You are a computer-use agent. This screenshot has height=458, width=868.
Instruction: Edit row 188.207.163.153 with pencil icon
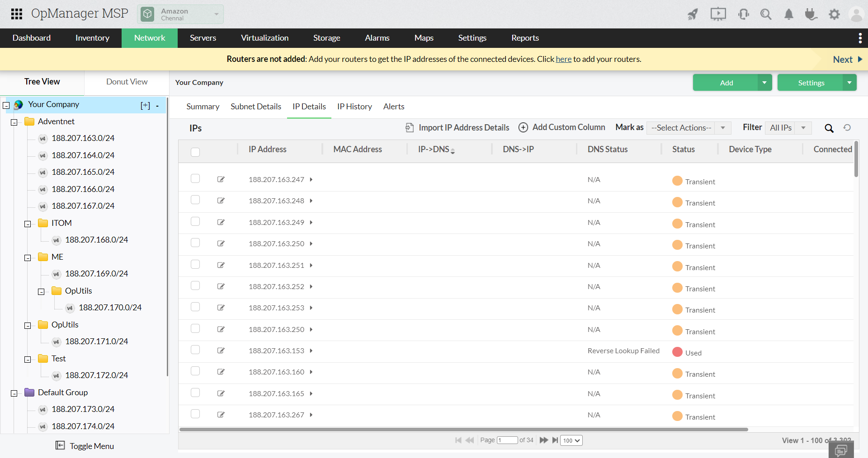[x=221, y=351]
